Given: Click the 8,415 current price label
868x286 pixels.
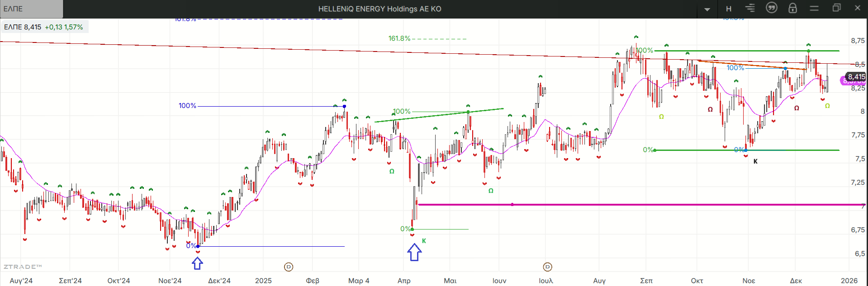Looking at the screenshot, I should [856, 77].
